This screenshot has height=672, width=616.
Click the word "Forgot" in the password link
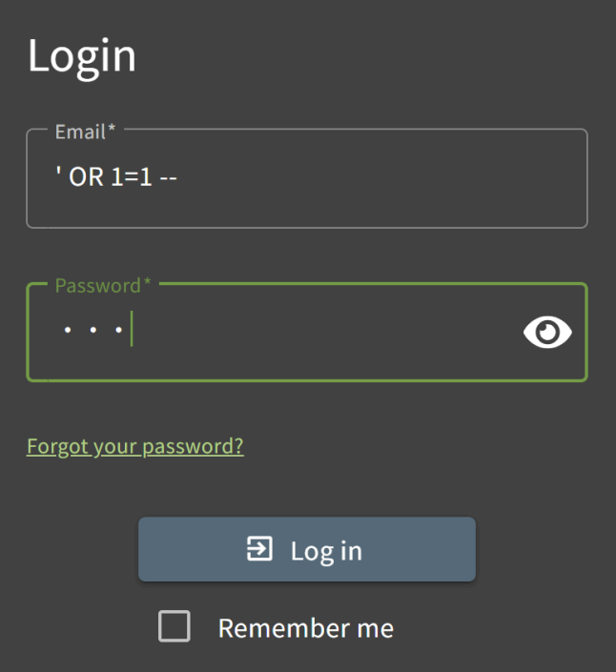click(x=57, y=446)
